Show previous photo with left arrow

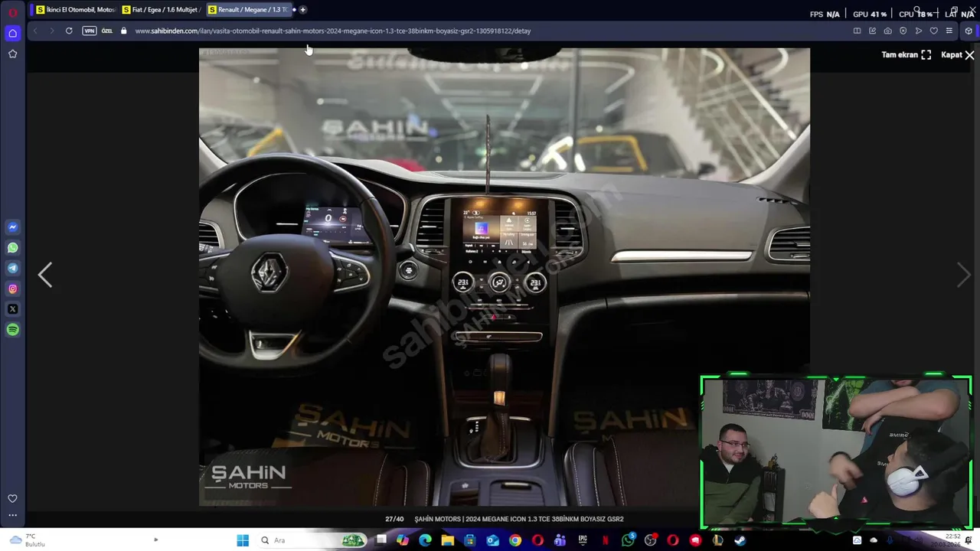tap(45, 275)
